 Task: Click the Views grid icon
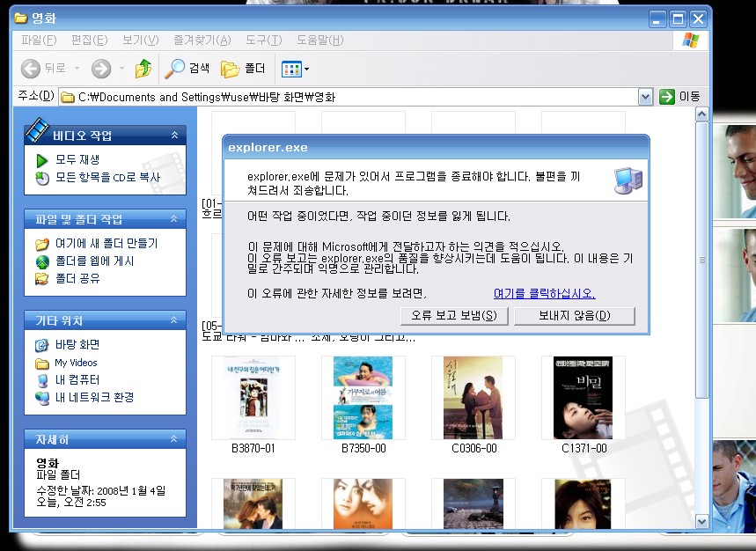[x=291, y=70]
